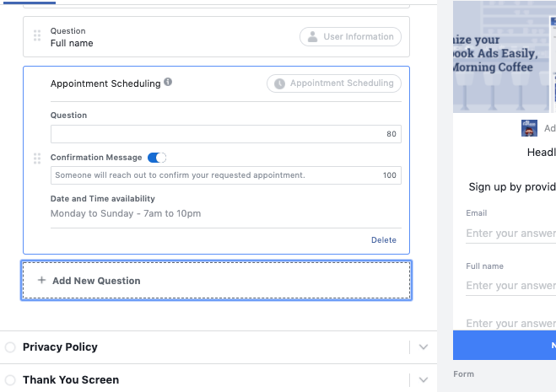Delete the Appointment Scheduling question
Viewport: 556px width, 392px height.
tap(383, 240)
